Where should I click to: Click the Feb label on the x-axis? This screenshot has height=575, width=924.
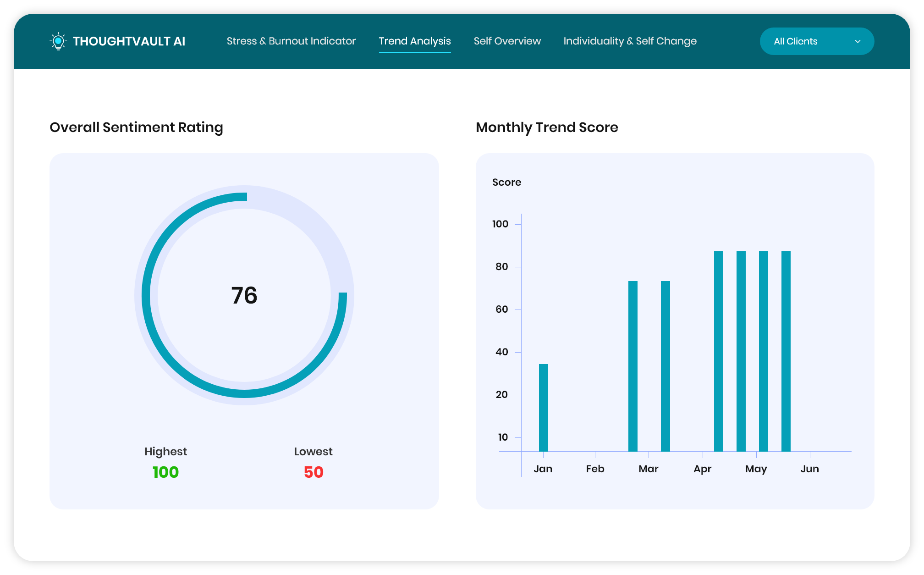595,469
